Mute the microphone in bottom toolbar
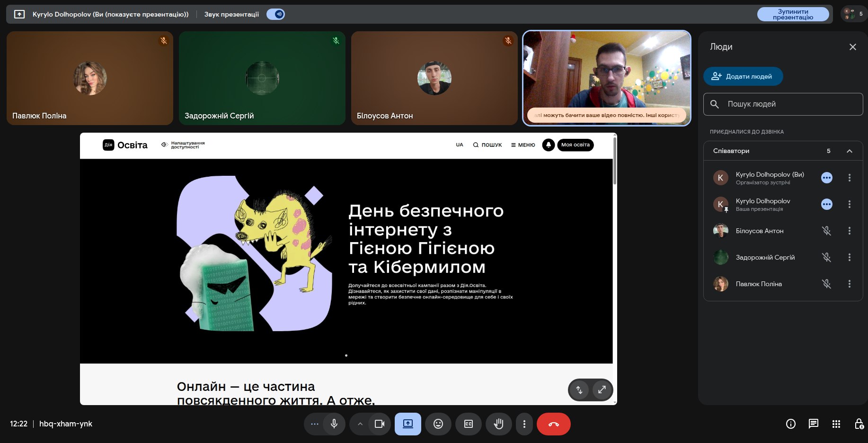The height and width of the screenshot is (443, 868). [x=334, y=424]
